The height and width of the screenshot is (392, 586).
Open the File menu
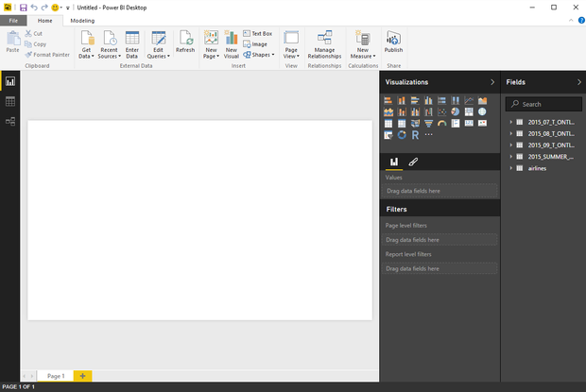[13, 21]
